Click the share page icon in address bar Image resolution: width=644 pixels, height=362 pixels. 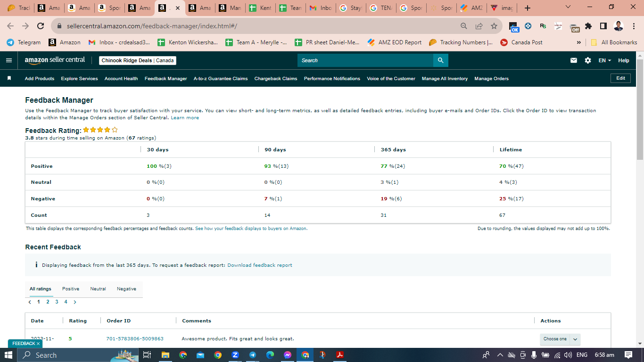pyautogui.click(x=479, y=26)
